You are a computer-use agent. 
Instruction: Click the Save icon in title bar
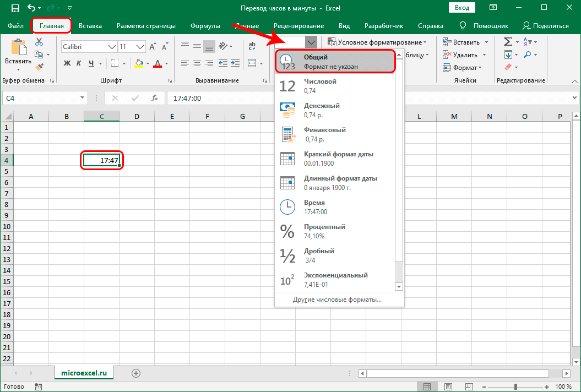(x=15, y=8)
